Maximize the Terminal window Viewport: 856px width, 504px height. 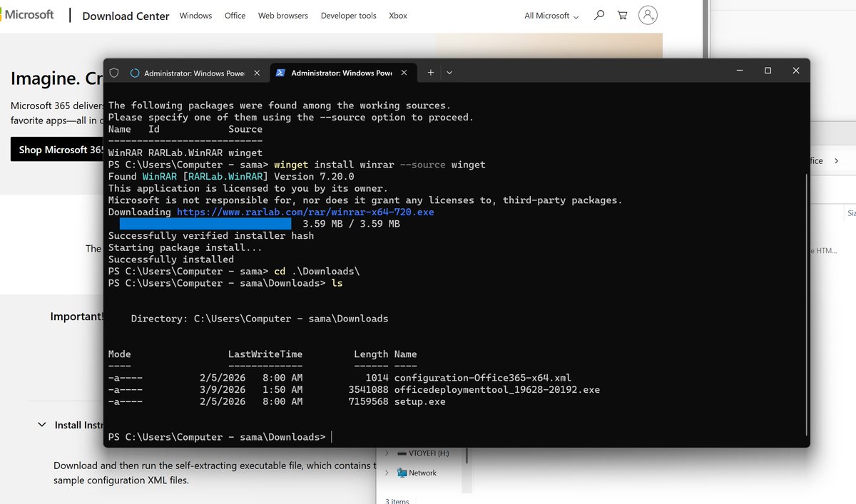(768, 71)
